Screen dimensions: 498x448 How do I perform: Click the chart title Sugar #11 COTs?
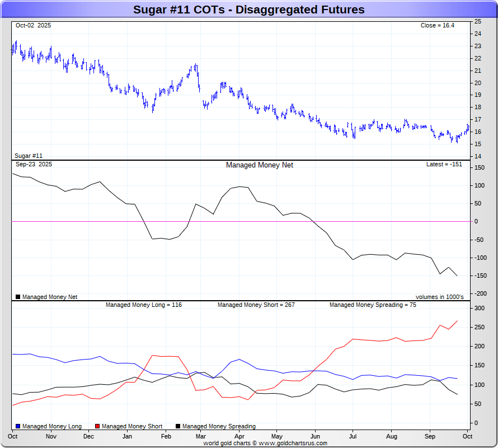pos(248,10)
